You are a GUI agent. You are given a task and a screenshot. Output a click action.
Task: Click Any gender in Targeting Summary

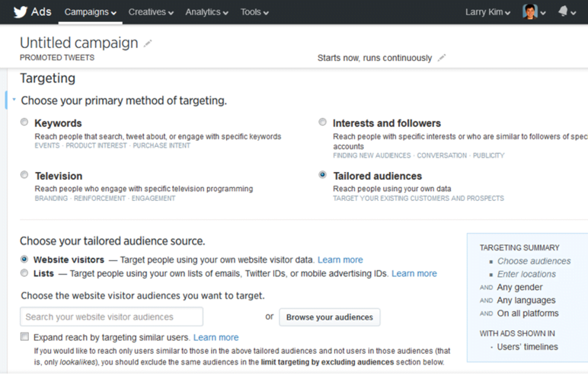[519, 287]
